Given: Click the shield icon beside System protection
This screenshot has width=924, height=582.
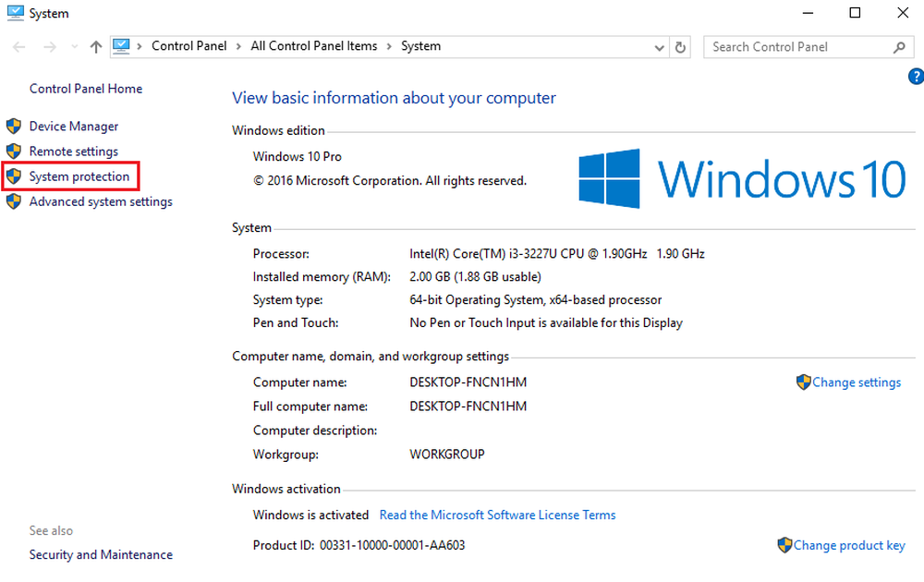Looking at the screenshot, I should point(14,176).
